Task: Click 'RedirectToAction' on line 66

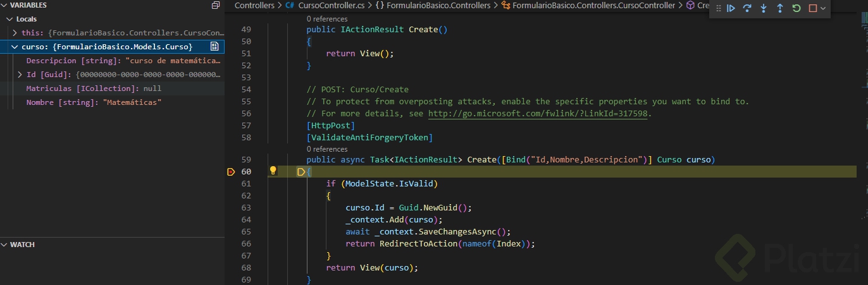Action: (x=418, y=244)
